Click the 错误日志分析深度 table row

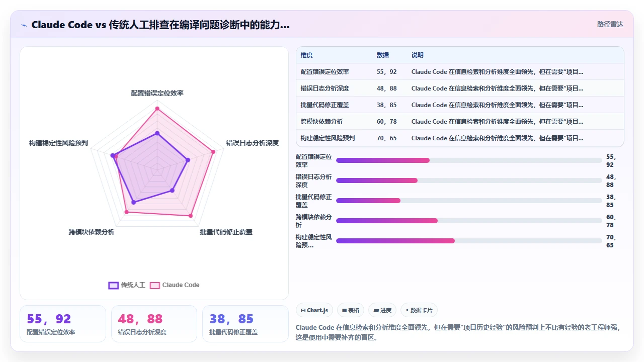point(460,88)
